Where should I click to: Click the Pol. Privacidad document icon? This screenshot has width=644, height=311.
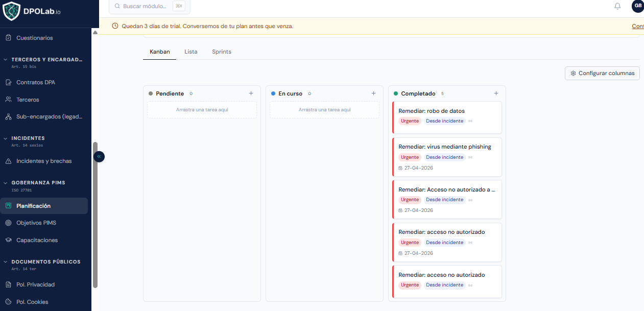8,284
